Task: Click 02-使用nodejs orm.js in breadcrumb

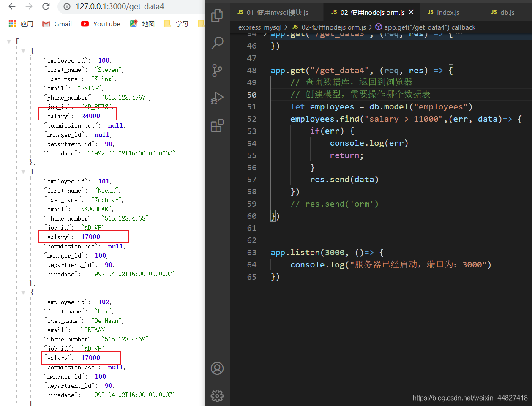Action: pos(329,27)
